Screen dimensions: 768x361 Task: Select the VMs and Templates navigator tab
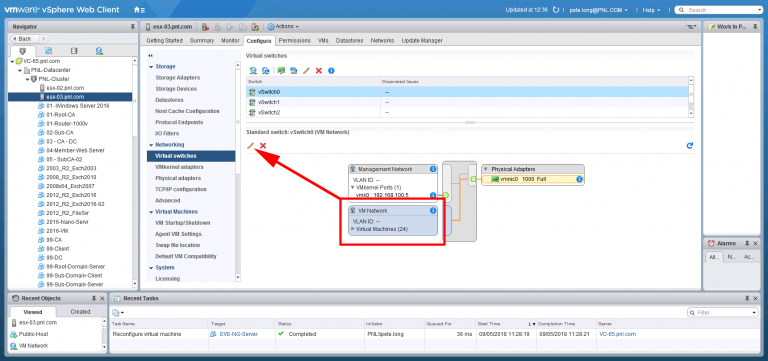(x=48, y=50)
